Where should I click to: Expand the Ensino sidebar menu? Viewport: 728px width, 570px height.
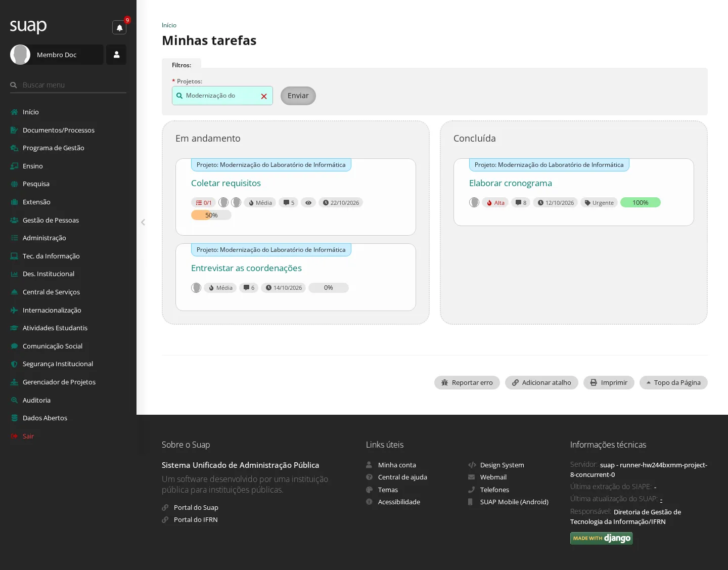(68, 166)
